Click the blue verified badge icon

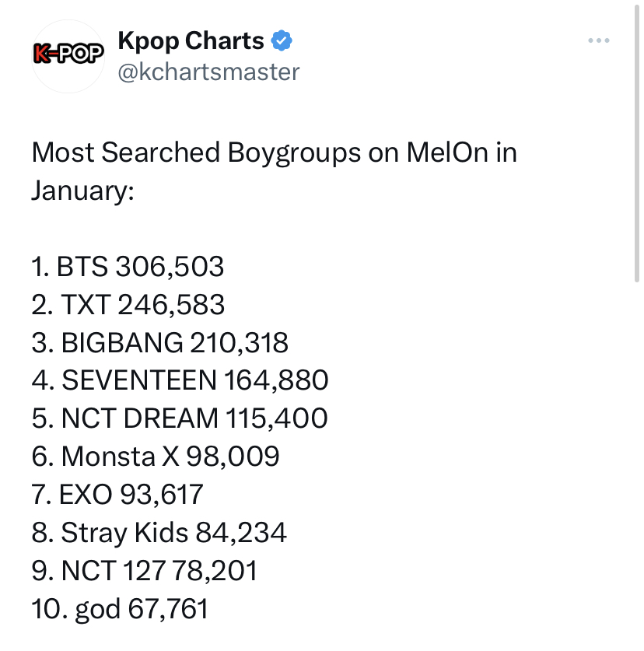[282, 40]
